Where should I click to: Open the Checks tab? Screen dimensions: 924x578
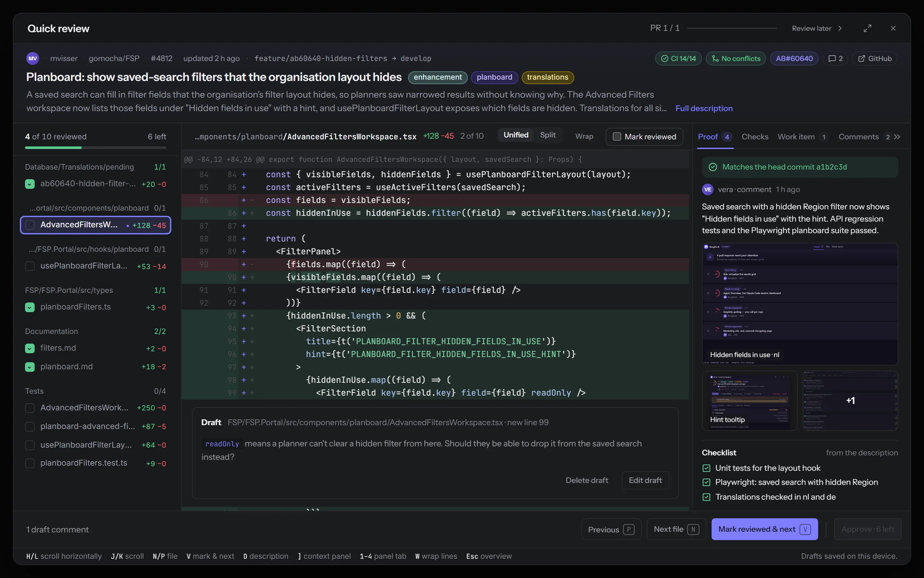[755, 137]
